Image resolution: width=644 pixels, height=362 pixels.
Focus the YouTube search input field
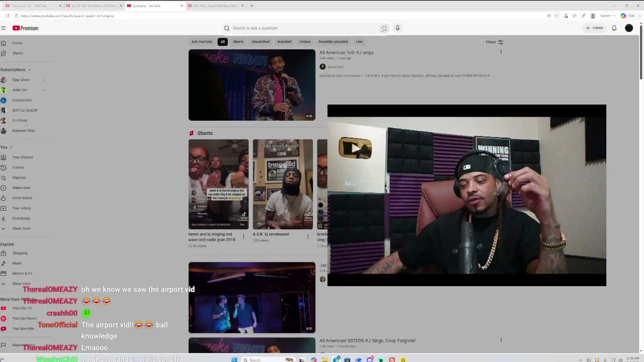[304, 28]
